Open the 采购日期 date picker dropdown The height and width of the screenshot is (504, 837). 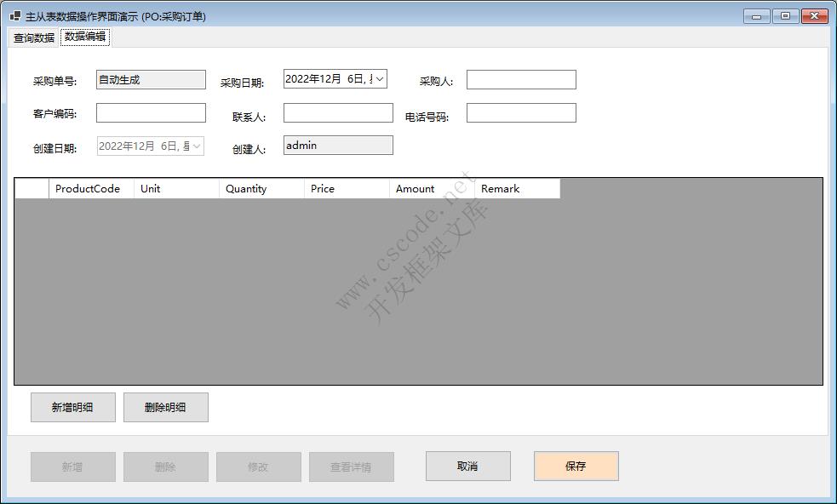(x=380, y=78)
